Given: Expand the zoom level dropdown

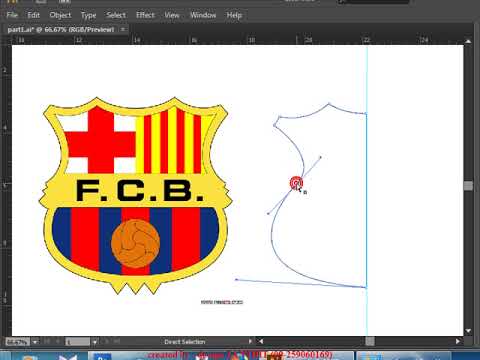Looking at the screenshot, I should 35,342.
